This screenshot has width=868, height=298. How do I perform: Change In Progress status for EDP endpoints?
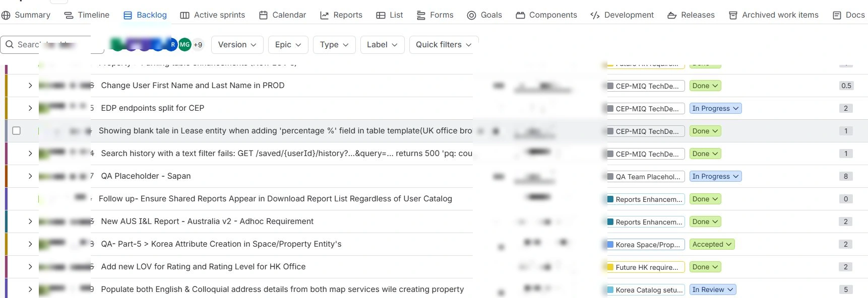[x=715, y=108]
